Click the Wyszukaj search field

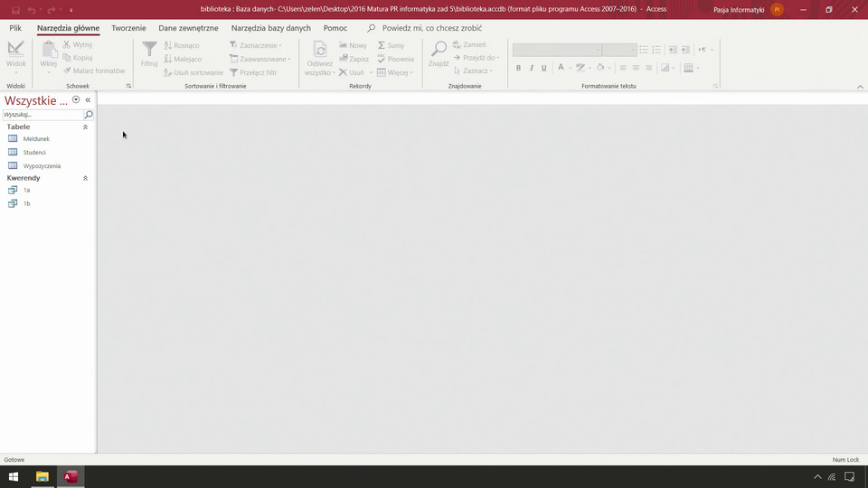pos(42,115)
